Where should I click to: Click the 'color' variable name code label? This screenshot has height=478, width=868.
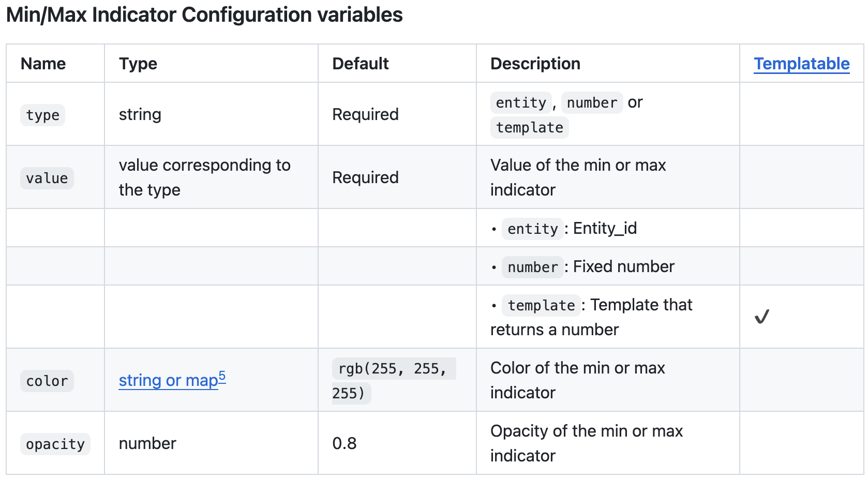pyautogui.click(x=47, y=381)
